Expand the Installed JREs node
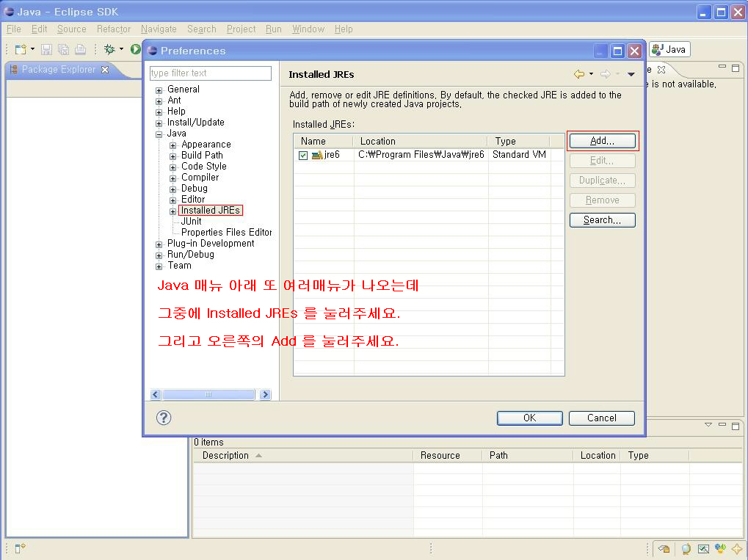The height and width of the screenshot is (560, 748). tap(173, 211)
